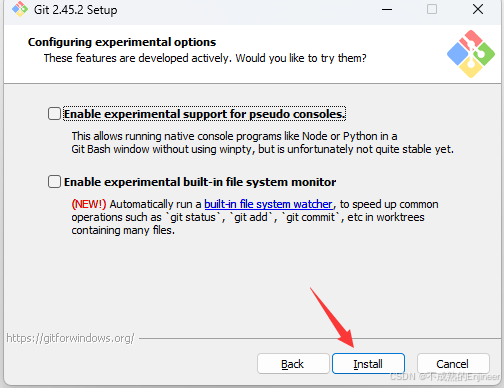
Task: Enable the built-in file system monitor checkbox
Action: [x=54, y=182]
